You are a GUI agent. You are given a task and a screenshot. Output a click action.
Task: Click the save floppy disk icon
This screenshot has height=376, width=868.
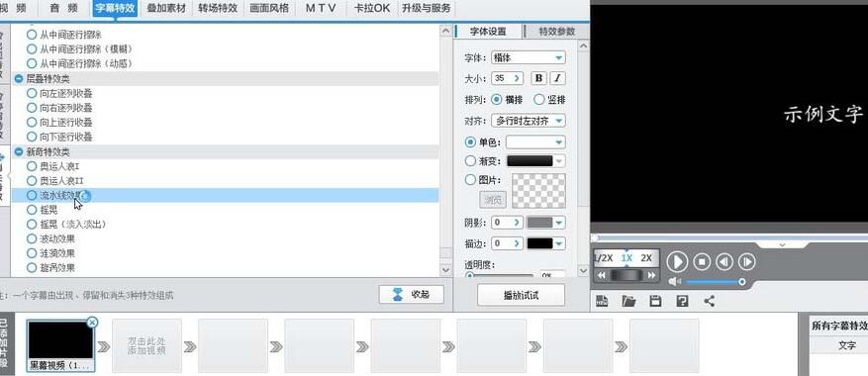pos(655,301)
